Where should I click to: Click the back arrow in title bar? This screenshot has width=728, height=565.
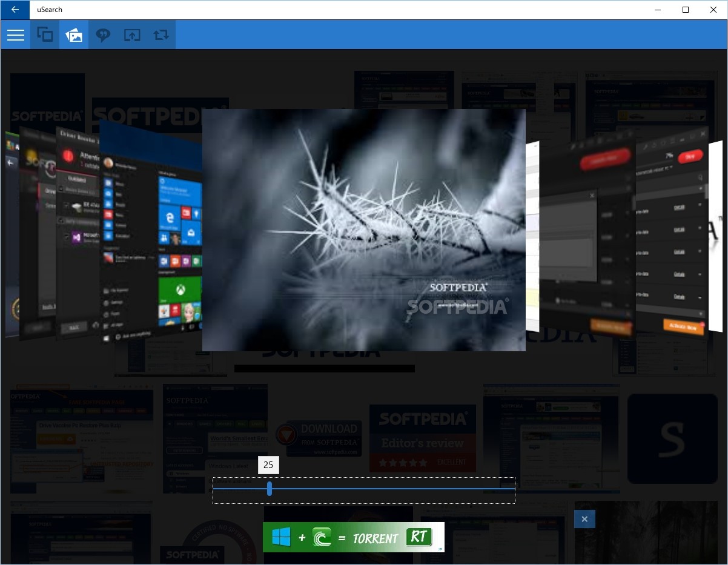click(x=14, y=10)
